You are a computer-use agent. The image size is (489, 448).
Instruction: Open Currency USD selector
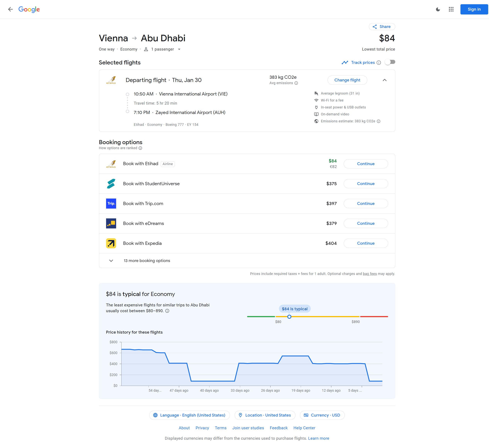tap(322, 415)
